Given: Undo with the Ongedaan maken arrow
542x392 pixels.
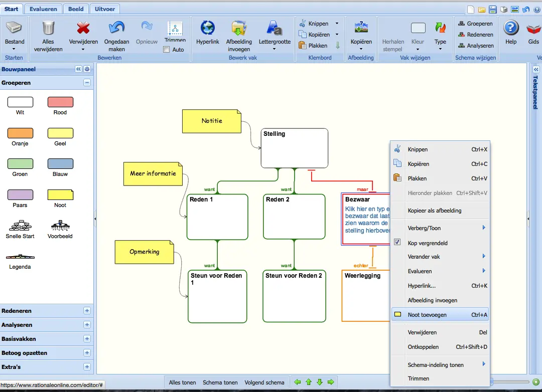Looking at the screenshot, I should tap(116, 28).
